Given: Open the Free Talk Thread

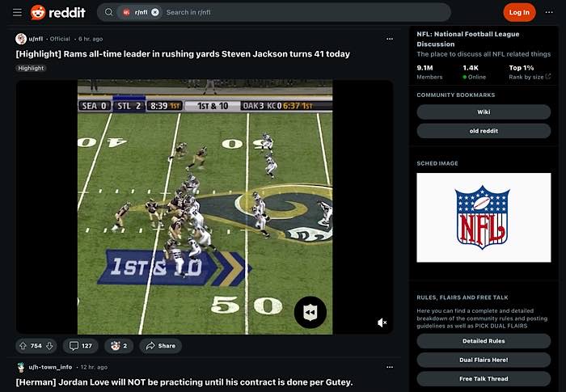Looking at the screenshot, I should pyautogui.click(x=484, y=378).
